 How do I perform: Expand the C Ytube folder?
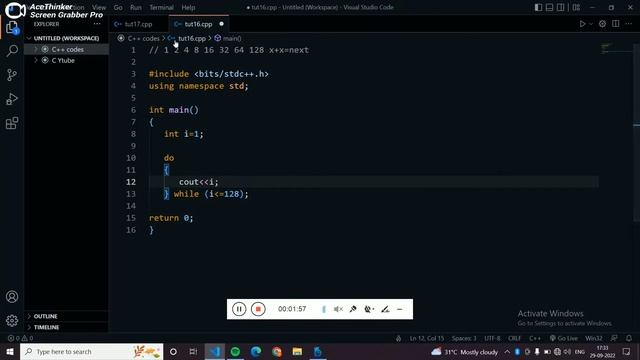click(67, 60)
